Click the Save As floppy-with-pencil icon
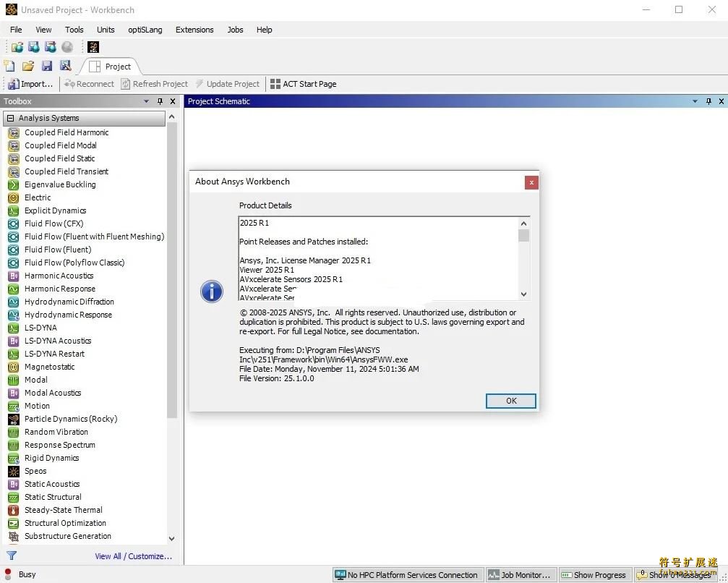Viewport: 728px width, 583px height. [66, 66]
